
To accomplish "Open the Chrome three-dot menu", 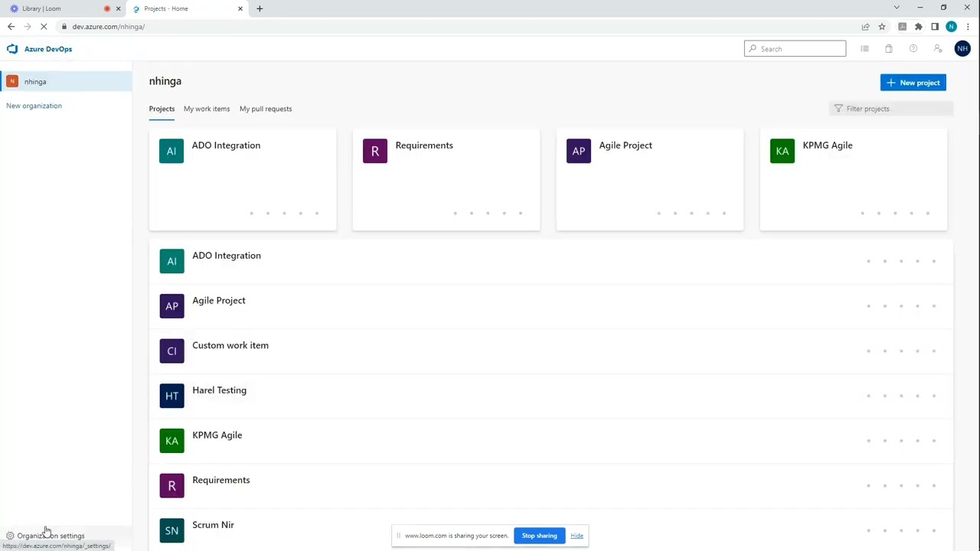I will click(x=968, y=27).
